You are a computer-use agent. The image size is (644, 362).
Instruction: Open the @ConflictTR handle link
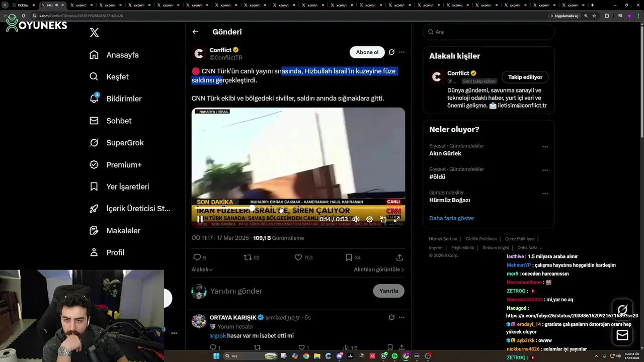[x=226, y=58]
